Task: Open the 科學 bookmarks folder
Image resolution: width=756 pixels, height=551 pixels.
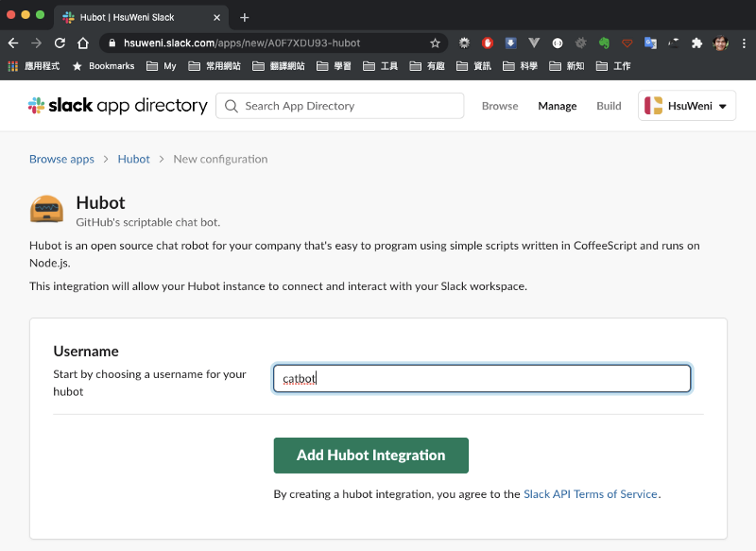Action: 520,66
